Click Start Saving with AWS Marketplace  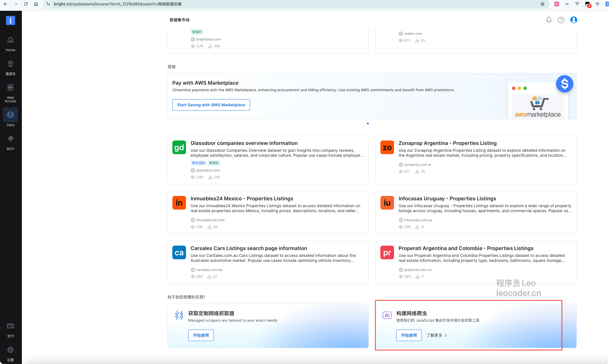tap(211, 105)
